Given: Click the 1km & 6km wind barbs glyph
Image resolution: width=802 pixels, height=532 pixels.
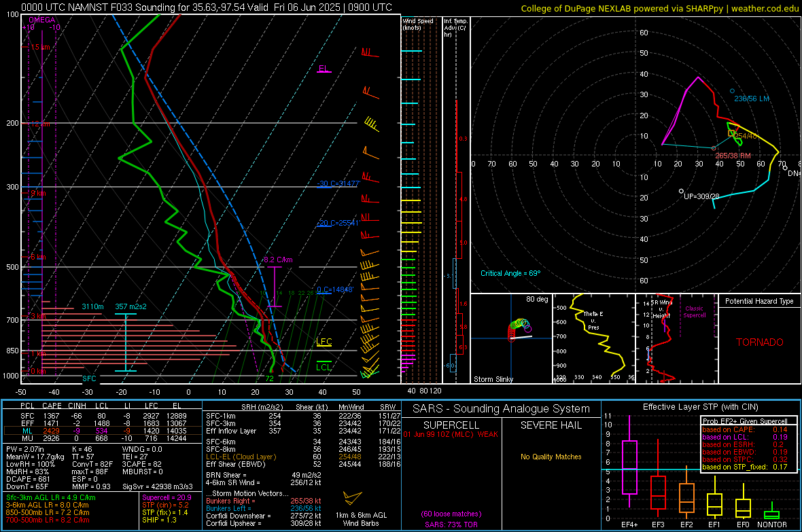Looking at the screenshot, I should tap(353, 498).
